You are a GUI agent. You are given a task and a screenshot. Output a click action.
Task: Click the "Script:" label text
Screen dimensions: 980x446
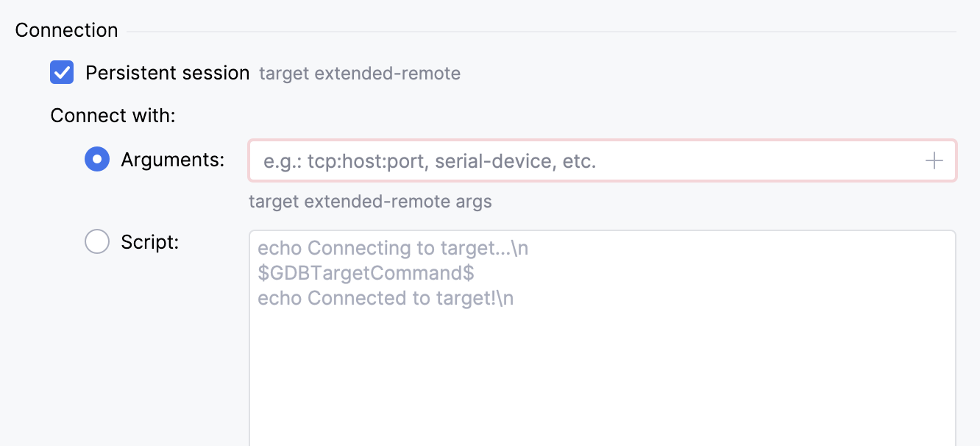click(150, 241)
